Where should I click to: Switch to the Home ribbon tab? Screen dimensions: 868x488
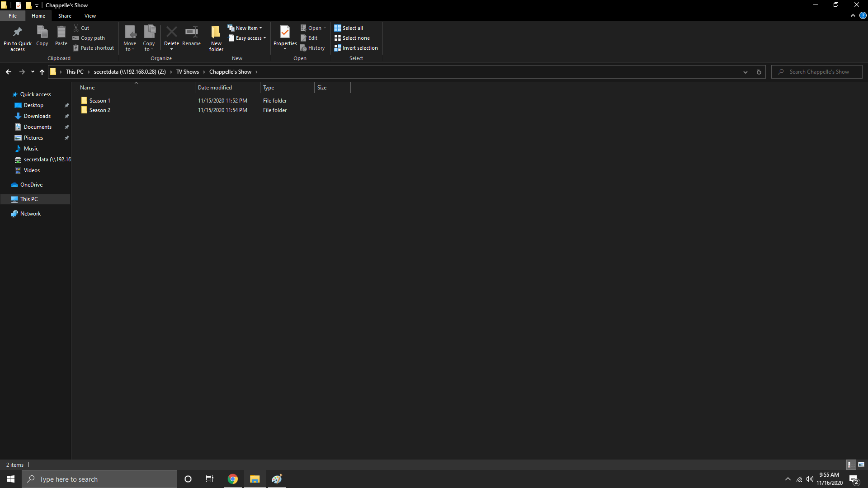click(38, 16)
